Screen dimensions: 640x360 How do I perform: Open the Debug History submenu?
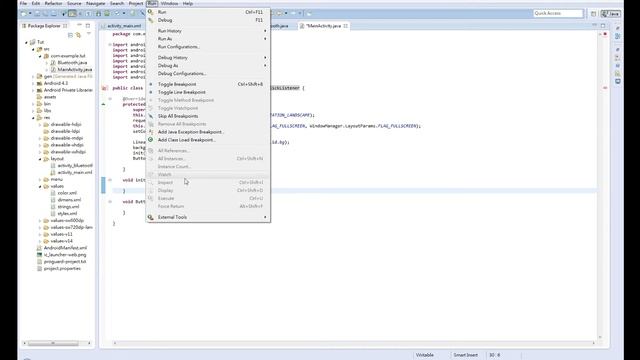pos(208,58)
